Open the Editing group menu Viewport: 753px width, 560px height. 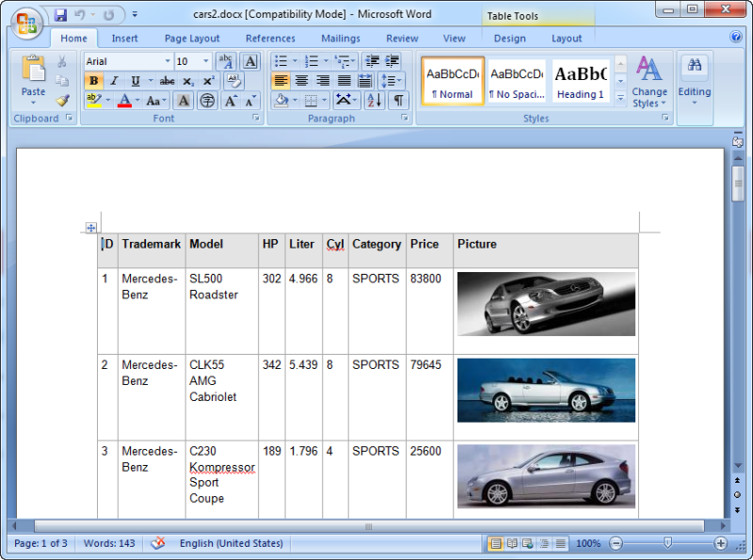point(694,82)
